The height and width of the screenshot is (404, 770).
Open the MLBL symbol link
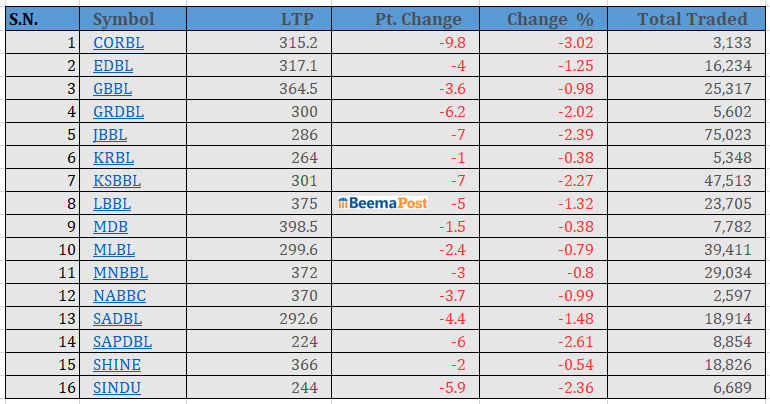[x=114, y=249]
